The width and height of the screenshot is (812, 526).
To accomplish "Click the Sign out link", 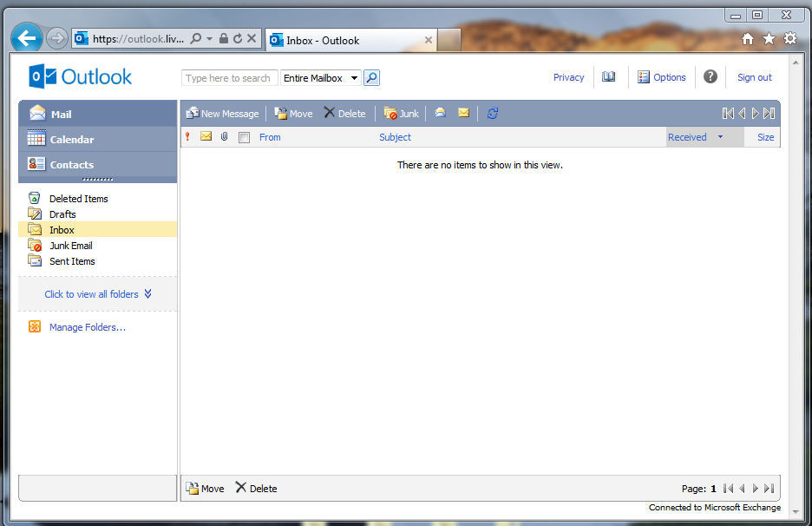I will pyautogui.click(x=754, y=77).
